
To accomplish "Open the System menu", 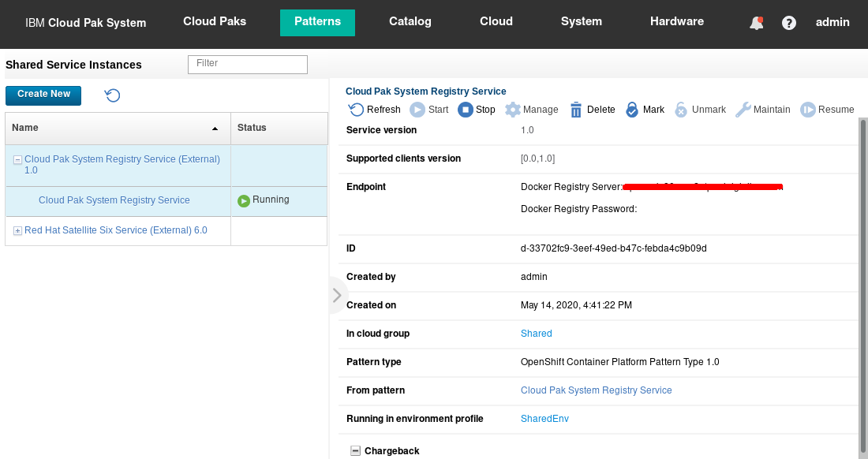I will 582,21.
